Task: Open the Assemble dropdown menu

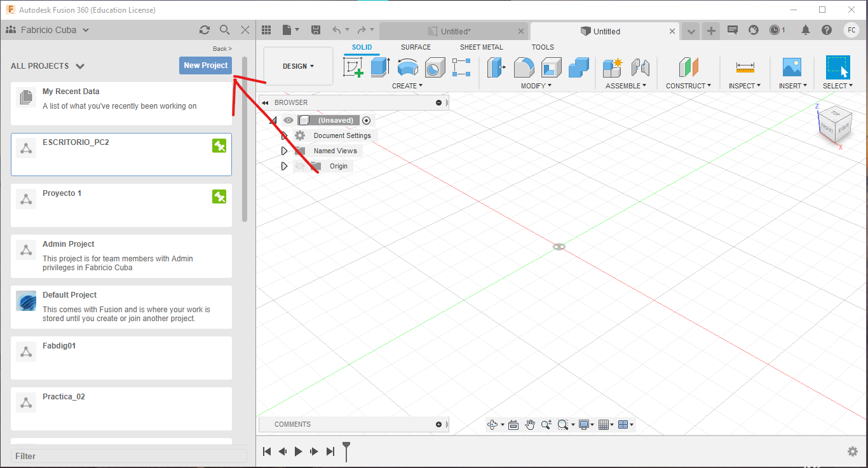Action: pos(626,86)
